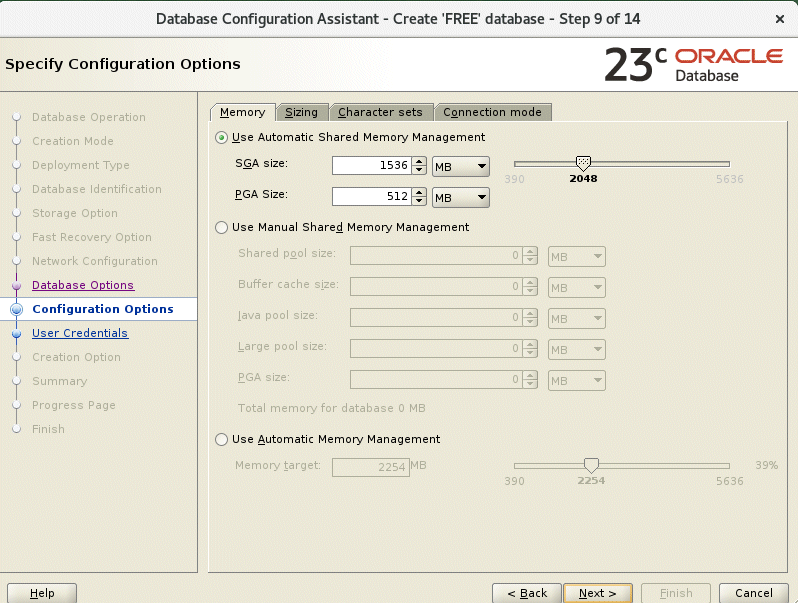Click the shared memory slider handle at 2048

583,163
